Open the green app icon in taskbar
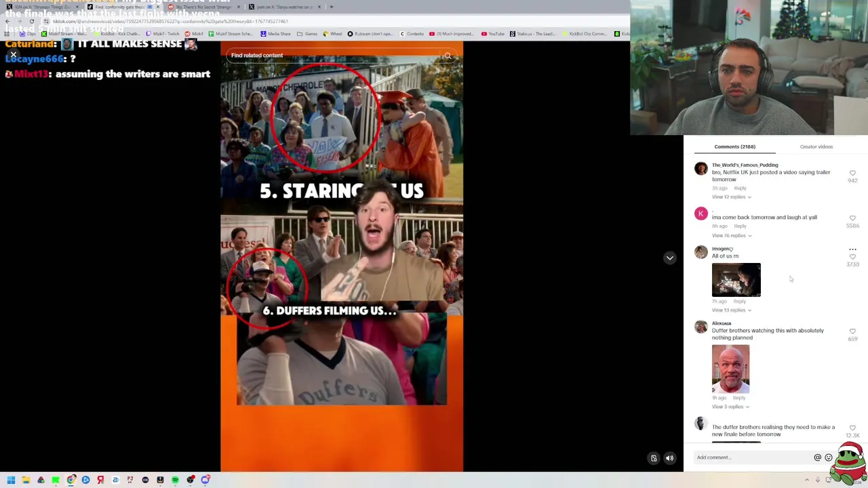This screenshot has height=488, width=868. click(x=56, y=480)
